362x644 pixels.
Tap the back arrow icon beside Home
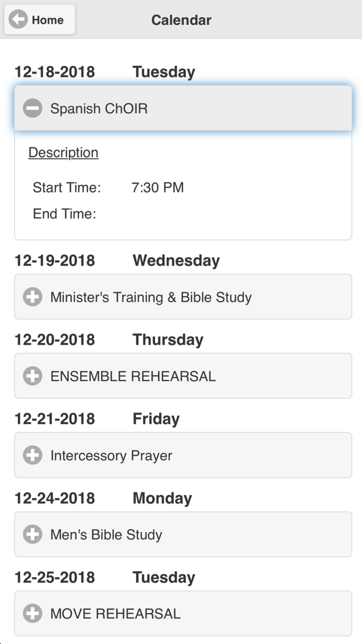18,19
